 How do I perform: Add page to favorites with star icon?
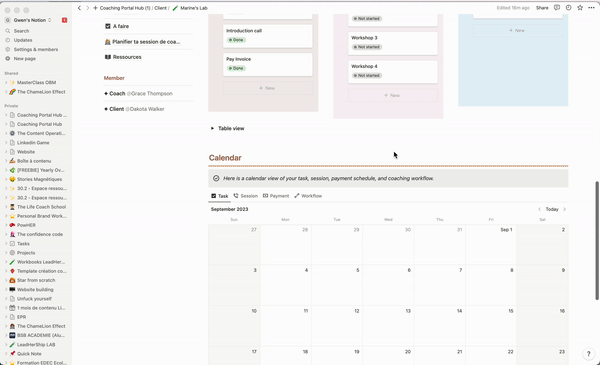[x=580, y=8]
